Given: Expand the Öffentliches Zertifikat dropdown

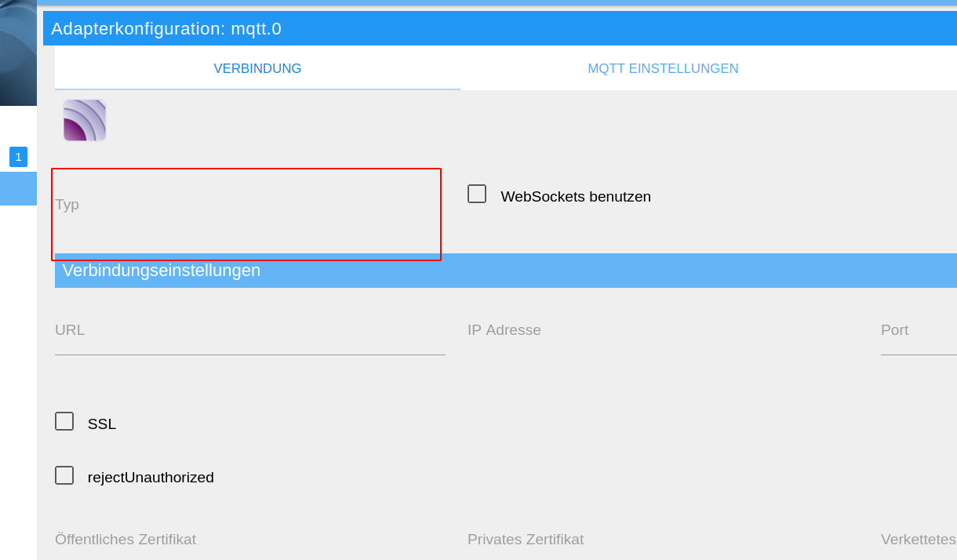Looking at the screenshot, I should tap(250, 540).
